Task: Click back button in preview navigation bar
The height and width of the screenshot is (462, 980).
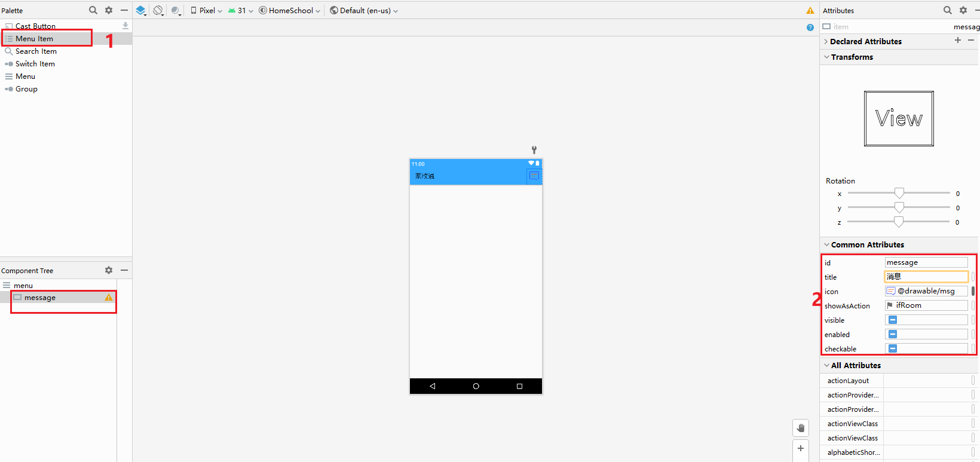Action: (432, 386)
